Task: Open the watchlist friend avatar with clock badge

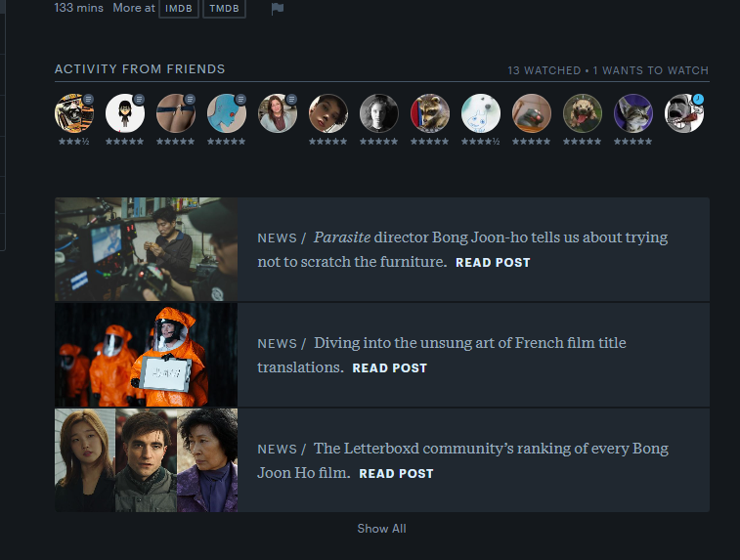Action: (684, 113)
